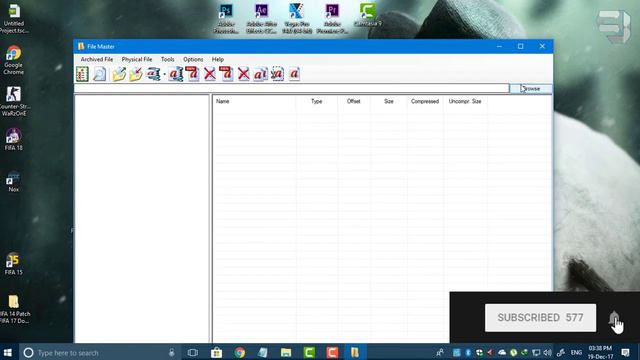640x360 pixels.
Task: Click the taskbar search box
Action: (x=100, y=352)
